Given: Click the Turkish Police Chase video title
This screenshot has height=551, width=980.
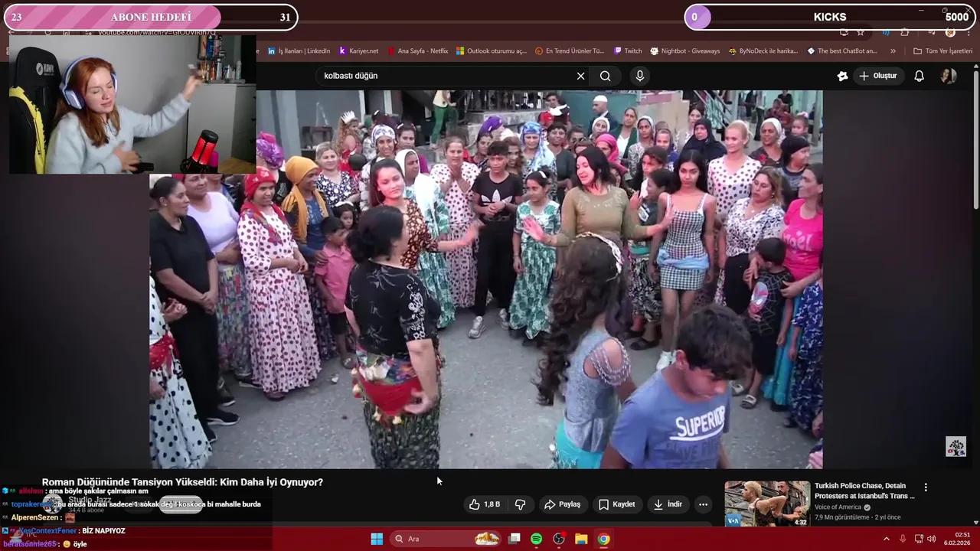Looking at the screenshot, I should tap(864, 491).
